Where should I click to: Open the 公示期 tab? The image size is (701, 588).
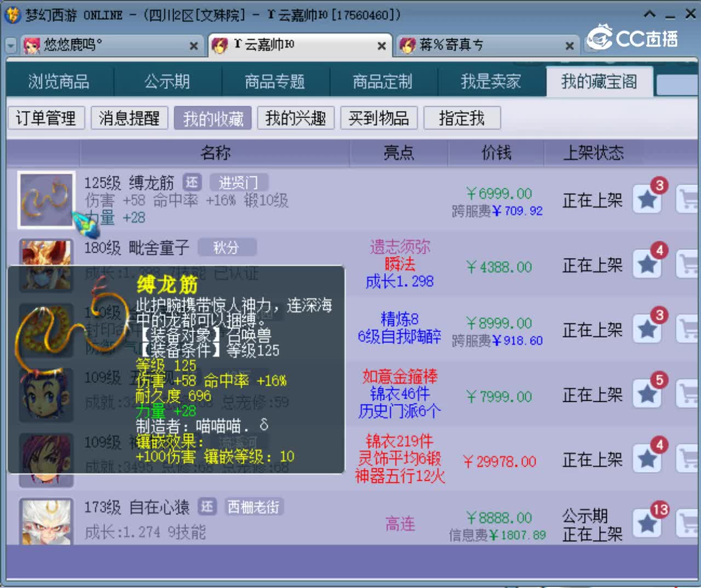click(167, 82)
